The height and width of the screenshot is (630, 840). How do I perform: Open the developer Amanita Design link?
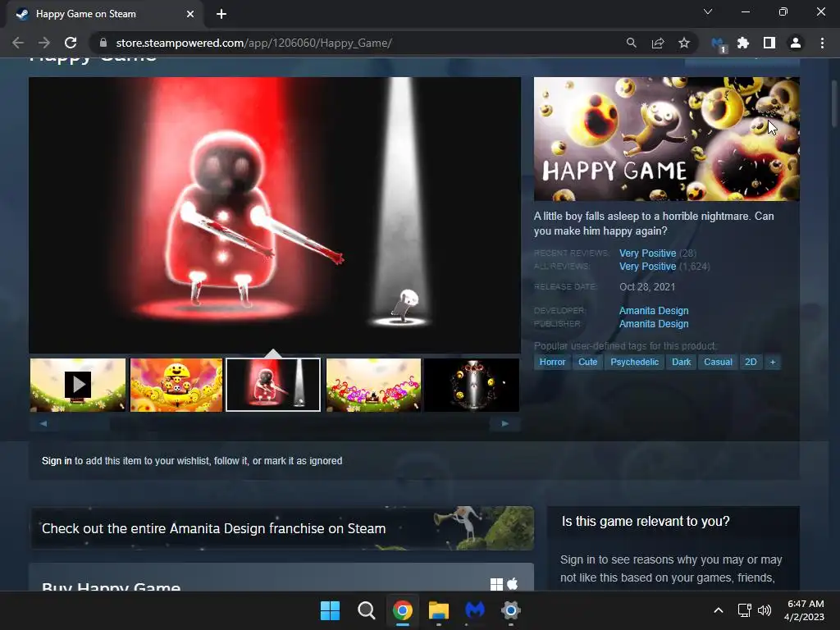[654, 311]
